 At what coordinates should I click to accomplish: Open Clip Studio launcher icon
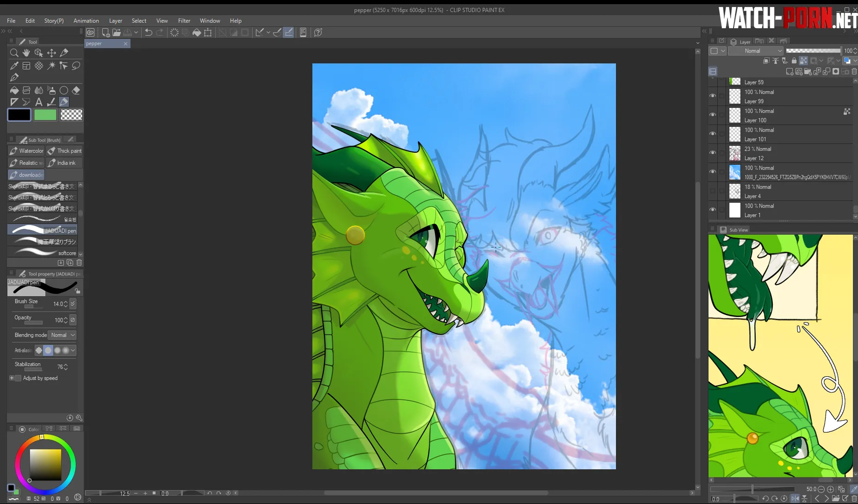pyautogui.click(x=90, y=32)
